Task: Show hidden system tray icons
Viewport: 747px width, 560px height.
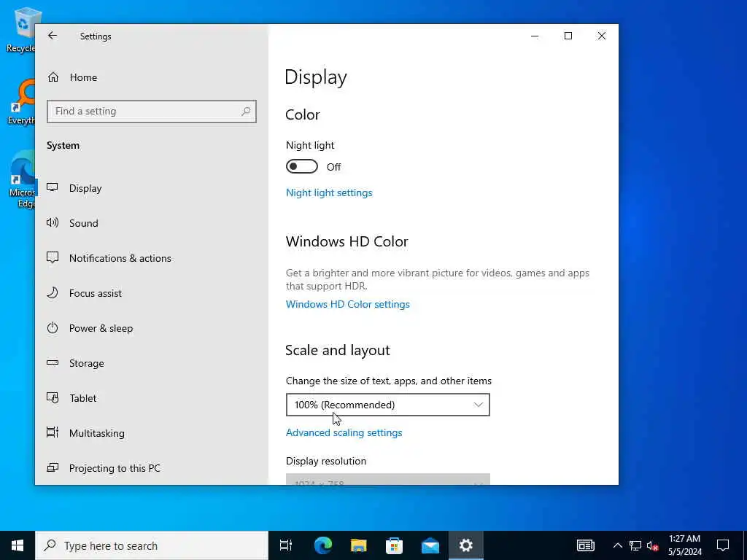Action: tap(617, 545)
